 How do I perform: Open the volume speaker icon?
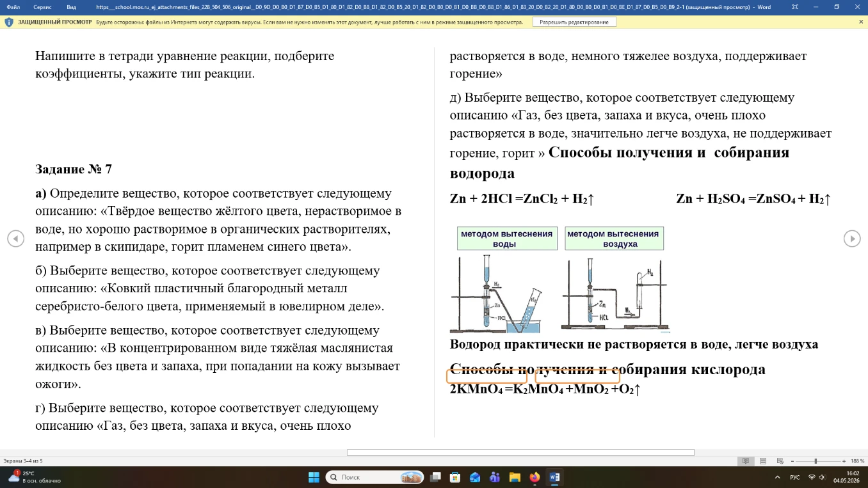click(x=822, y=477)
